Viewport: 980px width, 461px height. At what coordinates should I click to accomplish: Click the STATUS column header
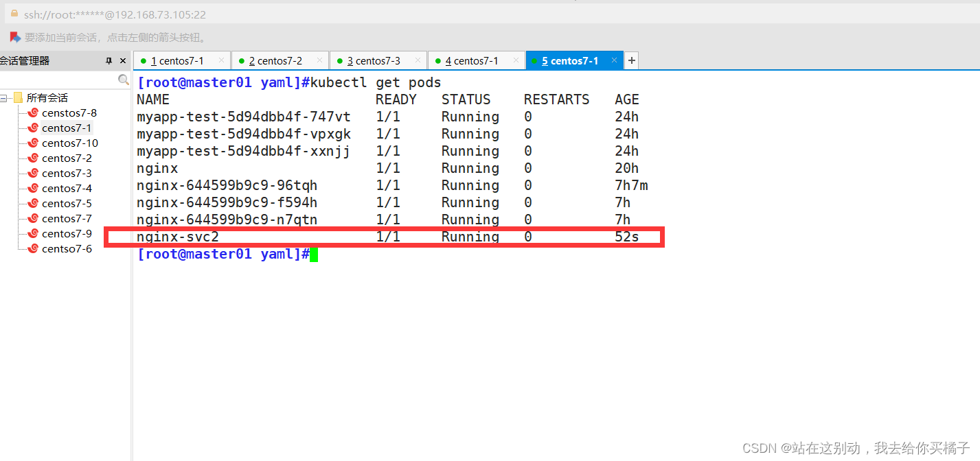(466, 99)
